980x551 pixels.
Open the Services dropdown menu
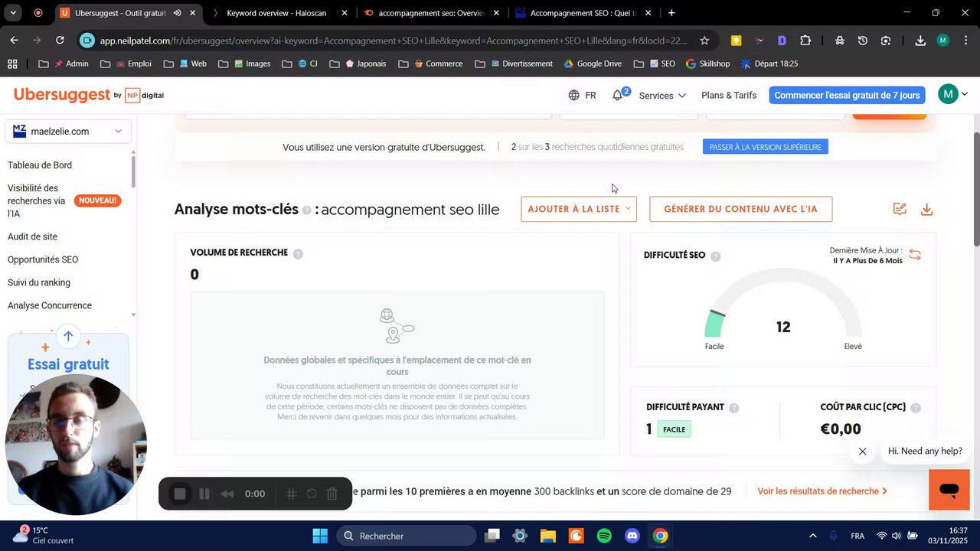tap(662, 96)
